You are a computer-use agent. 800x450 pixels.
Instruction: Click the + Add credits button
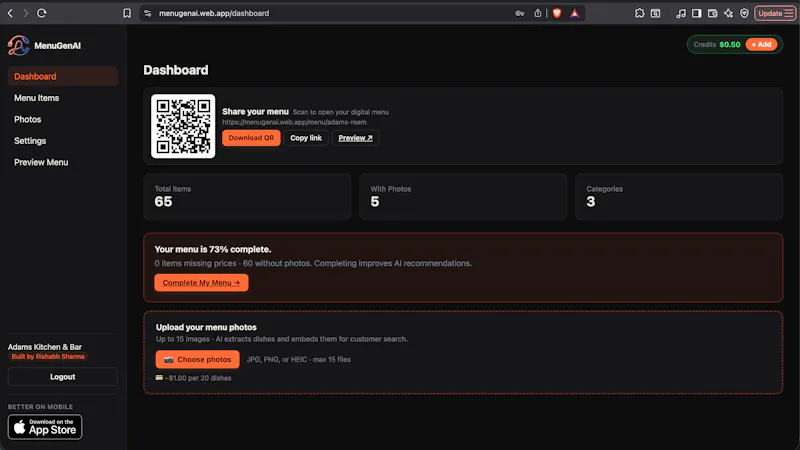pyautogui.click(x=761, y=44)
